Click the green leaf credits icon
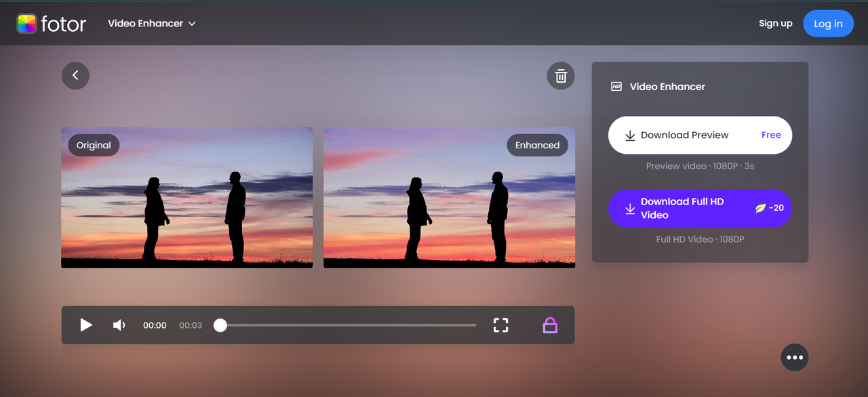Image resolution: width=868 pixels, height=397 pixels. tap(760, 209)
